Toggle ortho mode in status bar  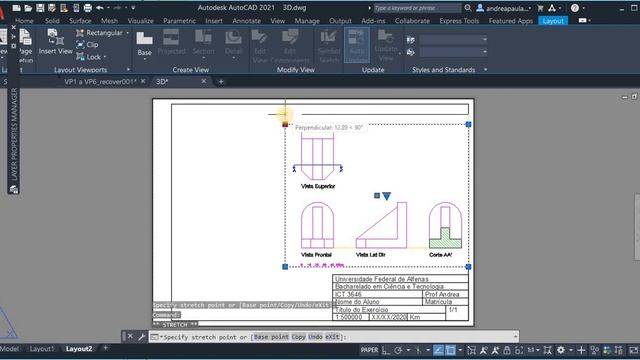point(386,350)
